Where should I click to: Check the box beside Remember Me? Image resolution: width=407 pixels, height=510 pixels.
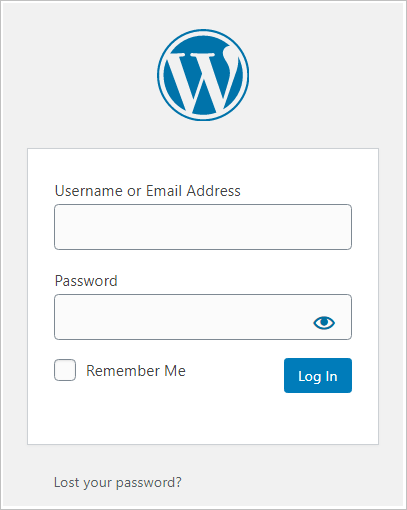click(65, 370)
